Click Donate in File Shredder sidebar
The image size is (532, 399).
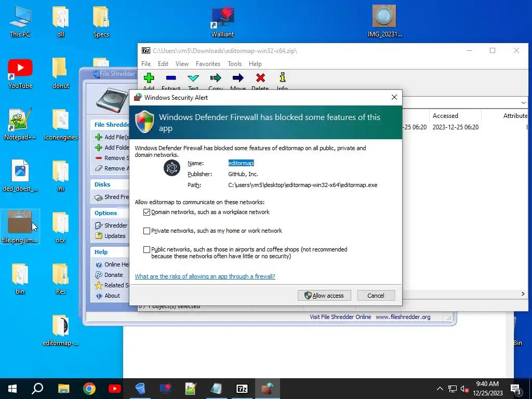coord(109,275)
